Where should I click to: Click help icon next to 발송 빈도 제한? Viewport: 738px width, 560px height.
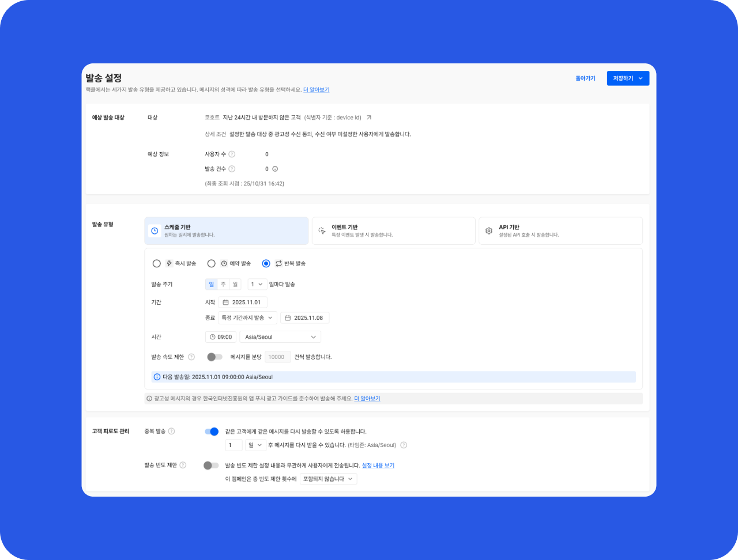tap(183, 466)
